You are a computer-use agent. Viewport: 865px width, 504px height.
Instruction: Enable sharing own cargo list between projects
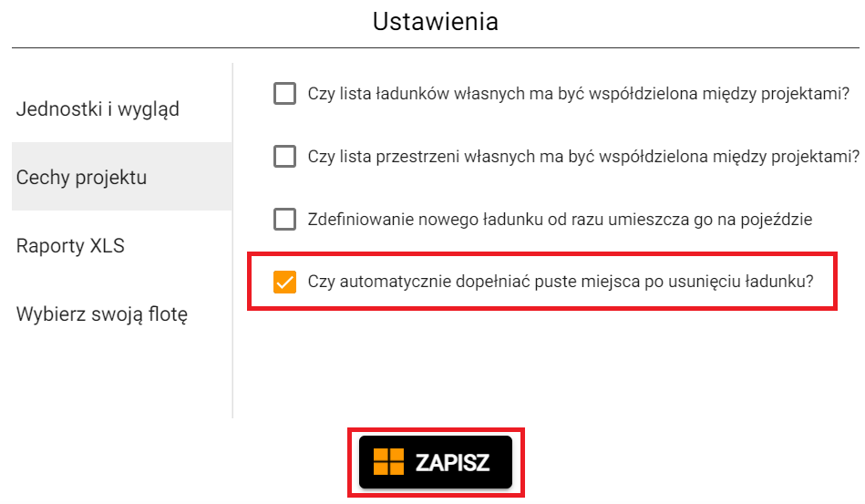coord(284,94)
